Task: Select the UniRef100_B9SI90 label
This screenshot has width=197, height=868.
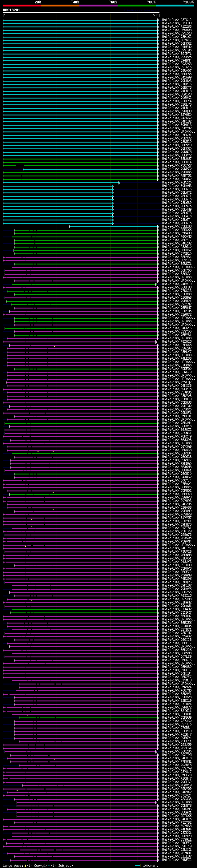Action: (177, 50)
